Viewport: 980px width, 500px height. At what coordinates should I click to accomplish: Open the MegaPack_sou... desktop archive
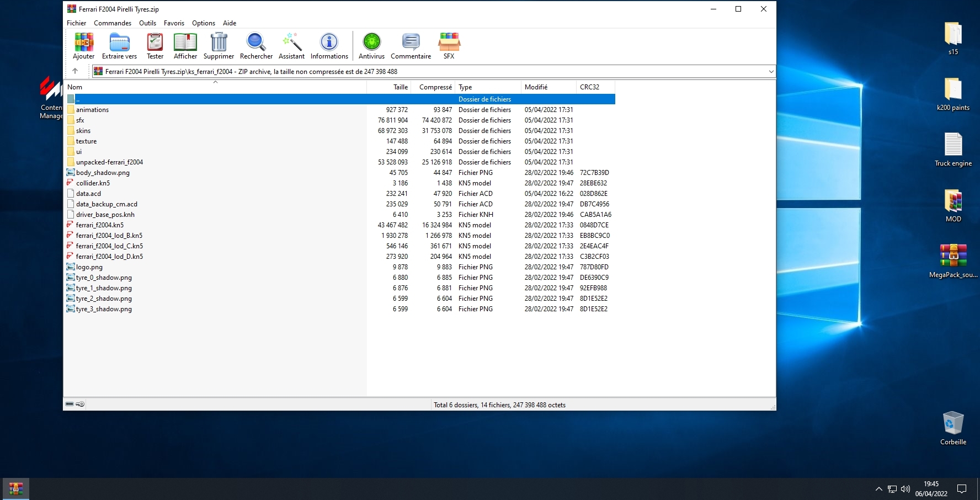click(x=953, y=261)
